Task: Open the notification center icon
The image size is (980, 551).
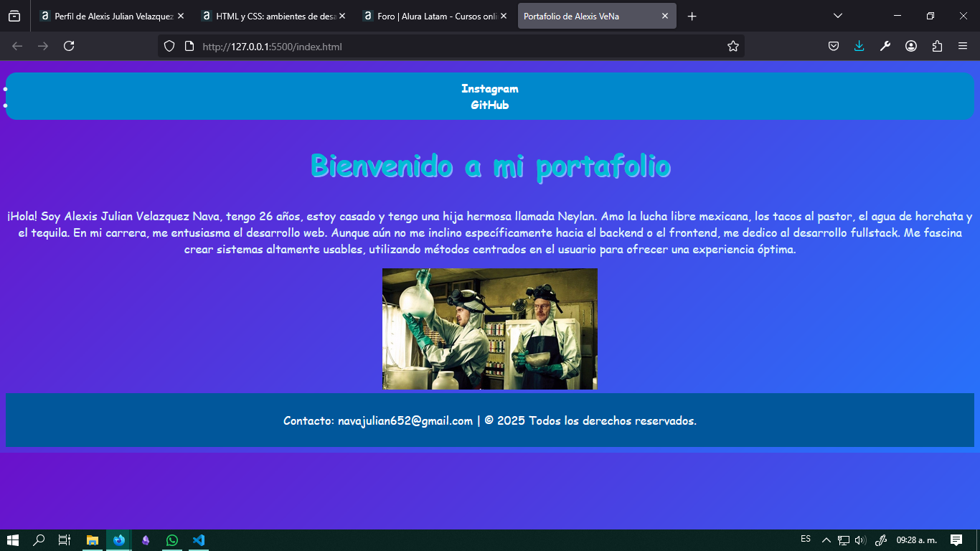Action: (956, 540)
